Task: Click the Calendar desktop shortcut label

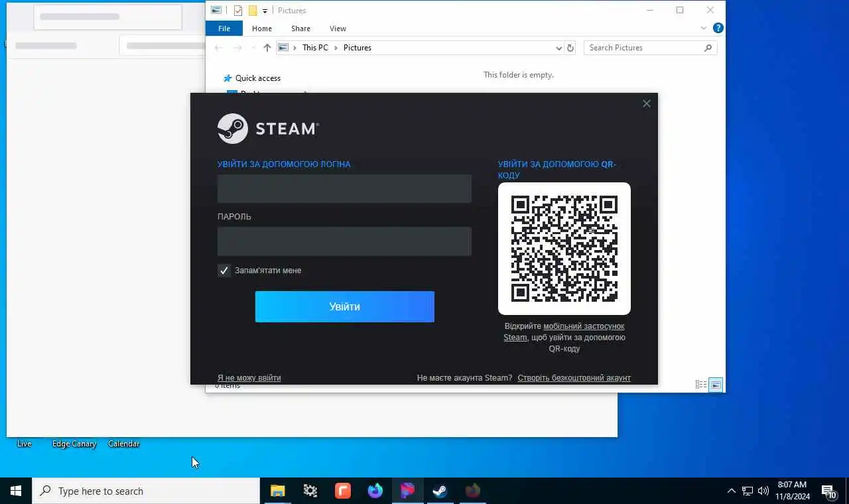Action: pos(124,444)
